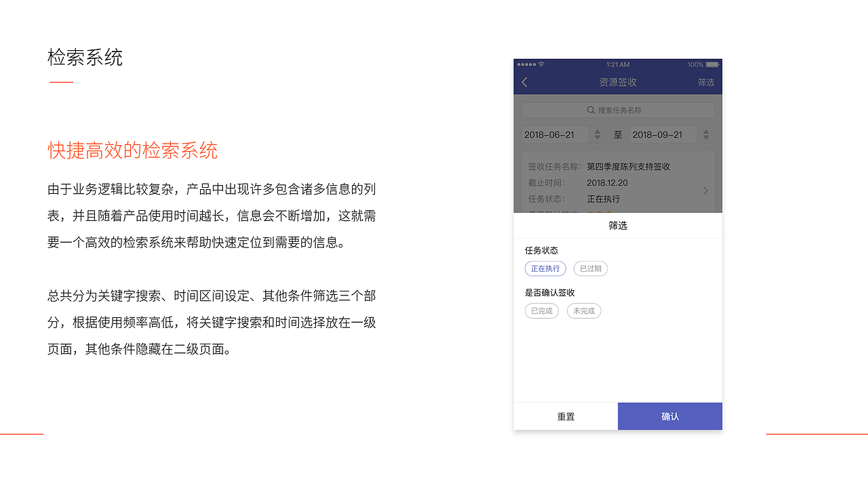Screen dimensions: 868x488
Task: Click the stepper arrows beside 2018-06-21
Action: [x=597, y=134]
